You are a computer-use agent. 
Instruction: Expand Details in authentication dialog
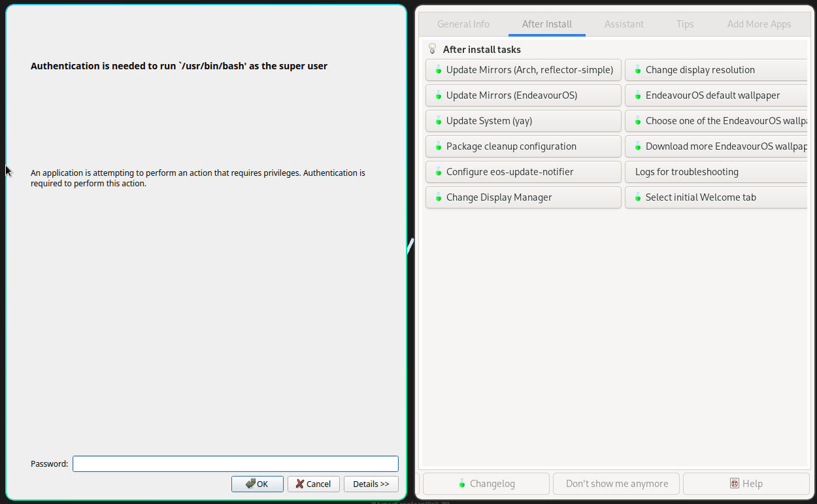pyautogui.click(x=371, y=484)
